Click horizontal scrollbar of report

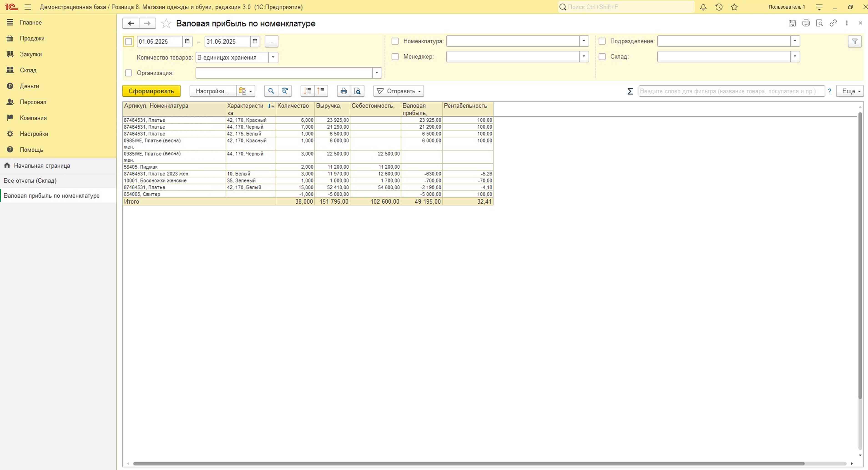[x=469, y=464]
